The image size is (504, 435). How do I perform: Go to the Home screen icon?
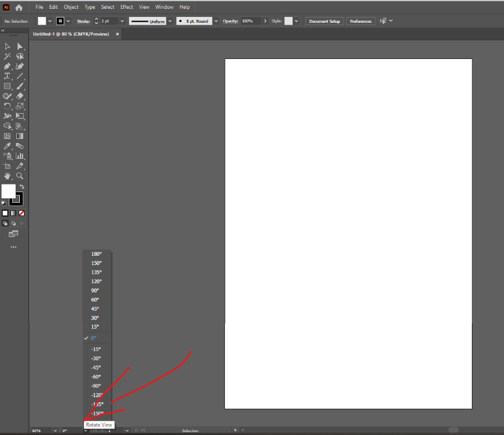coord(19,7)
